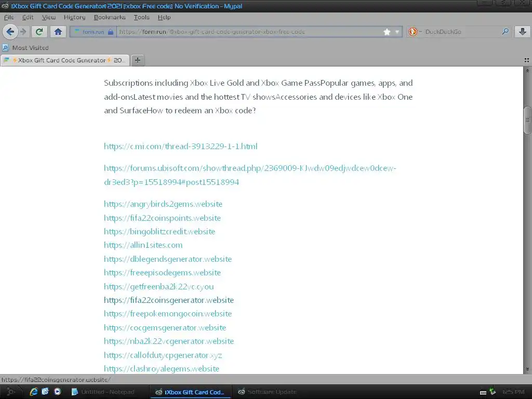Open the c.mi.com thread link
532x399 pixels.
180,146
